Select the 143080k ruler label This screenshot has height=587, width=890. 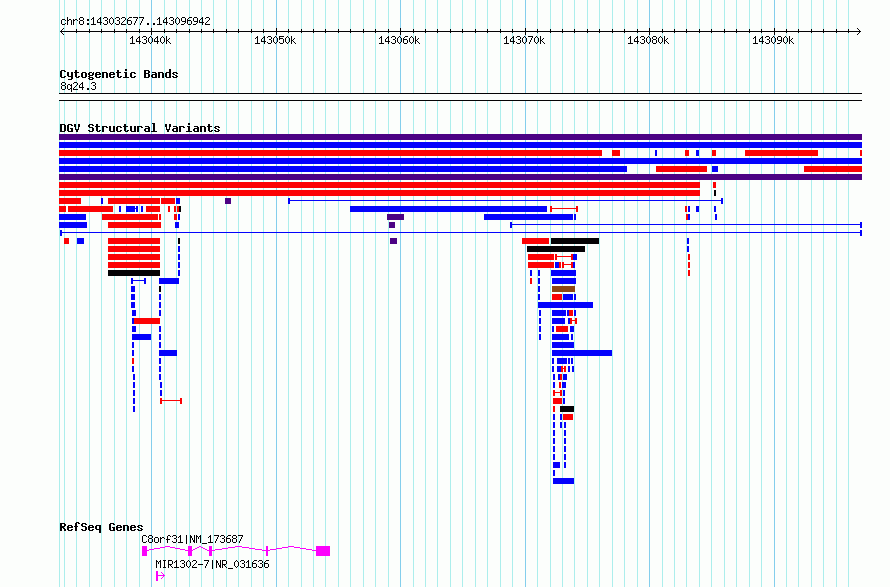[648, 40]
